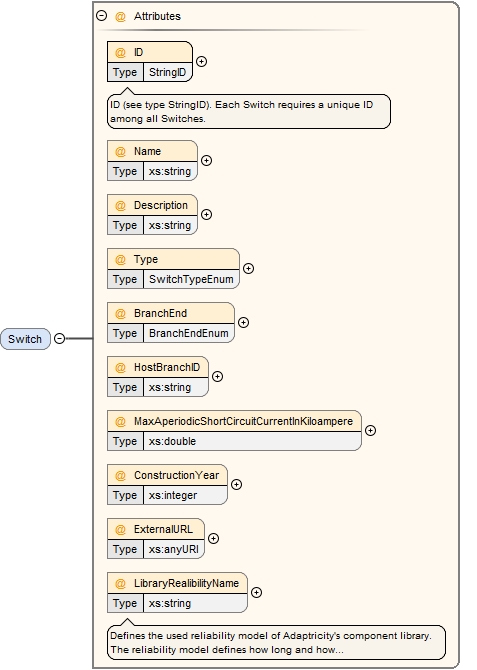Select the BranchEndEnum type value
Screen dimensions: 477x670
click(x=188, y=333)
